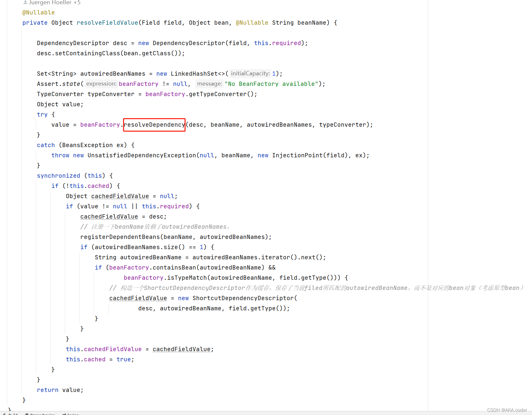Screen dimensions: 532x415
Task: Click the "No BeanFactory available" string
Action: tap(272, 84)
